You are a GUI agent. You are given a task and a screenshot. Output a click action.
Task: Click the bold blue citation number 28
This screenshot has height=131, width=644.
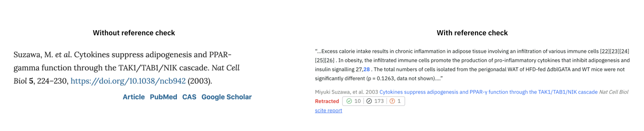tap(367, 69)
